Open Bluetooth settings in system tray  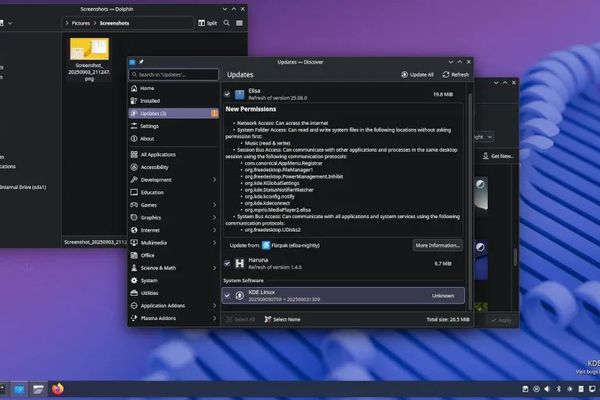(x=558, y=389)
